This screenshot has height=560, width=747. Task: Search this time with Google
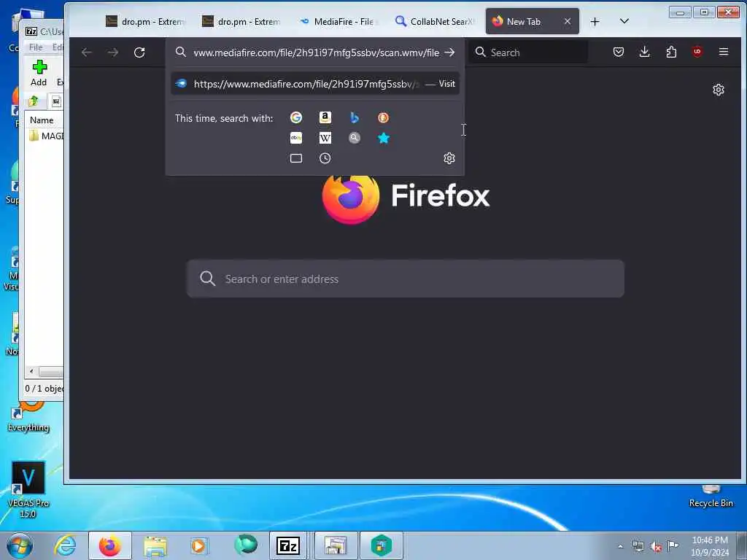tap(296, 117)
